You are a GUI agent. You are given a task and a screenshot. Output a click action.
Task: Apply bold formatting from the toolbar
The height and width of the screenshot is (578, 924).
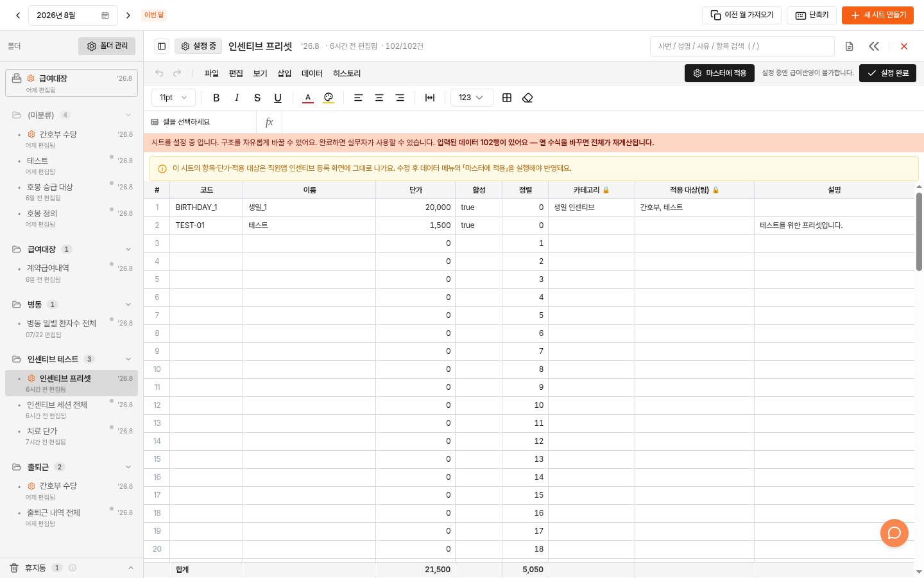click(x=216, y=98)
